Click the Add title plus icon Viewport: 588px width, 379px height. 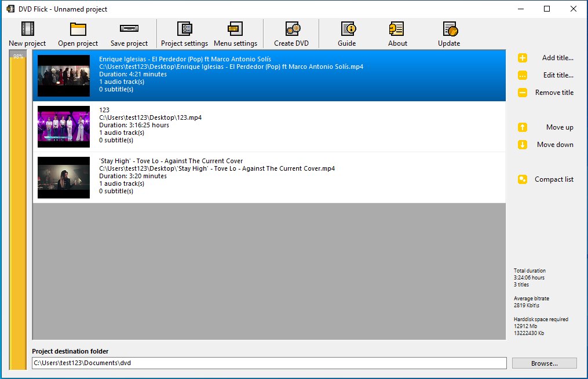point(523,58)
